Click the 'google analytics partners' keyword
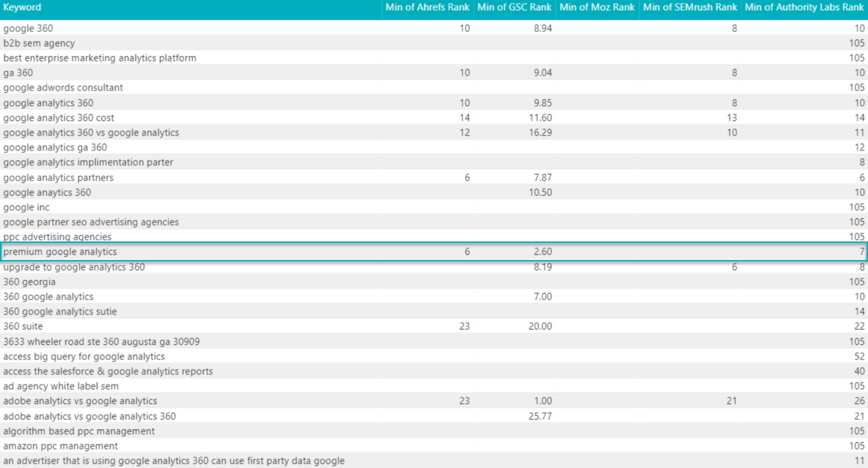Screen dimensions: 868x468 click(58, 178)
